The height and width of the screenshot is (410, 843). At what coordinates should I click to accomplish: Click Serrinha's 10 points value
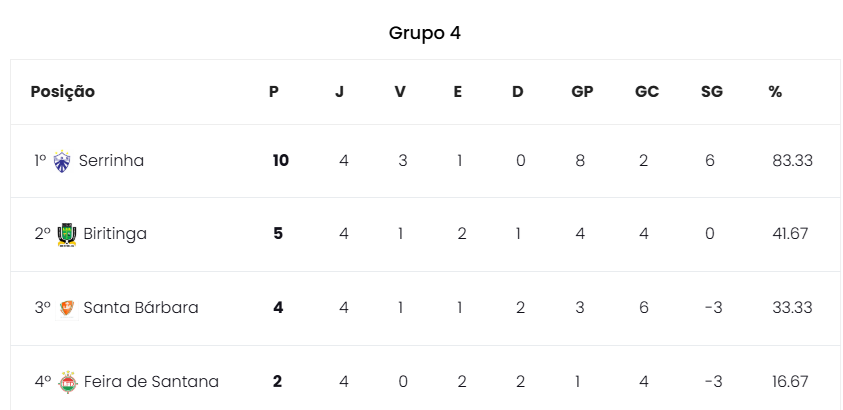click(x=280, y=161)
